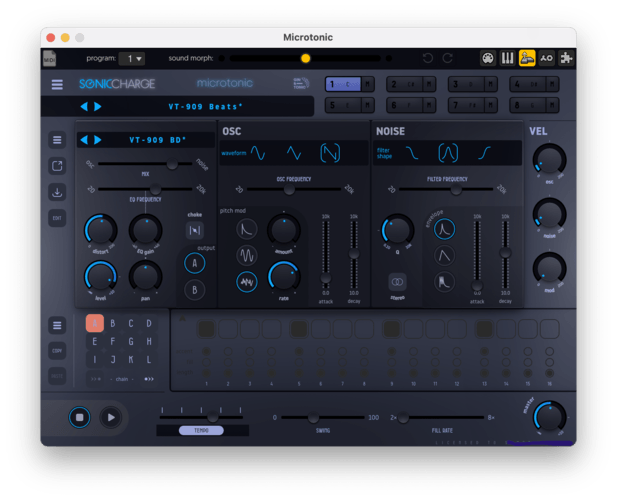Click the EDIT button in sidebar
Viewport: 617px width, 500px height.
click(57, 218)
